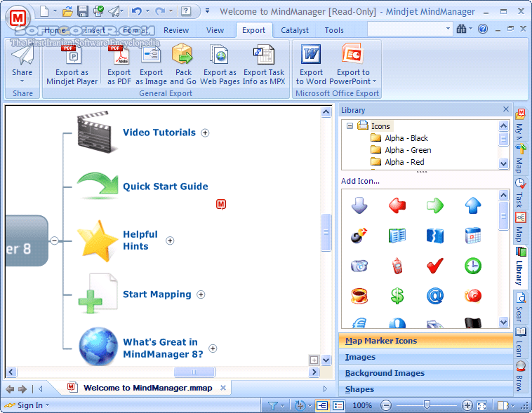Open the Background Images section
The height and width of the screenshot is (413, 532).
426,373
